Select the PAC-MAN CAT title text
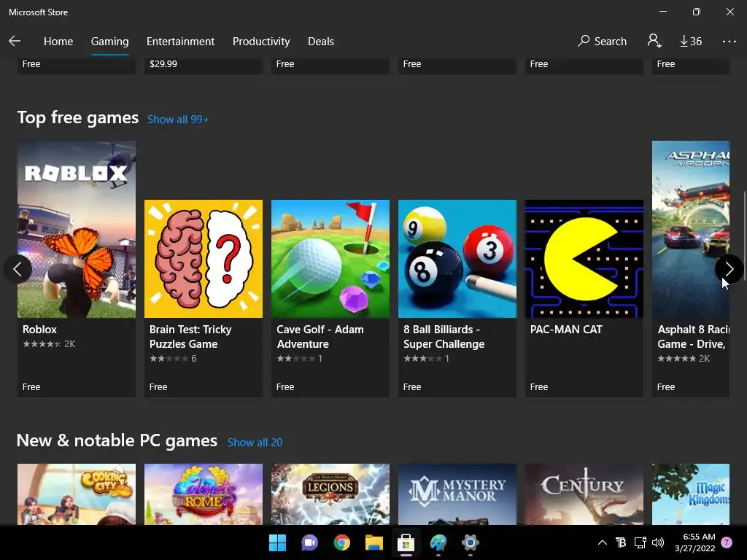This screenshot has height=560, width=747. point(566,330)
